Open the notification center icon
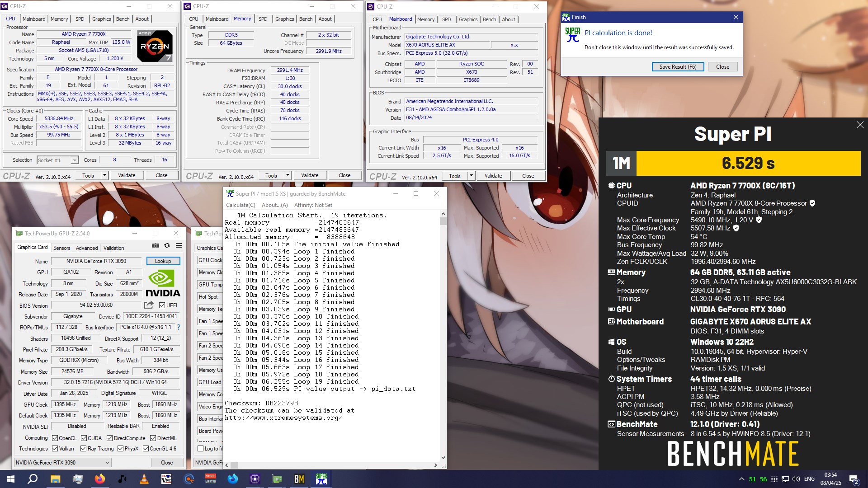The image size is (868, 488). tap(854, 479)
